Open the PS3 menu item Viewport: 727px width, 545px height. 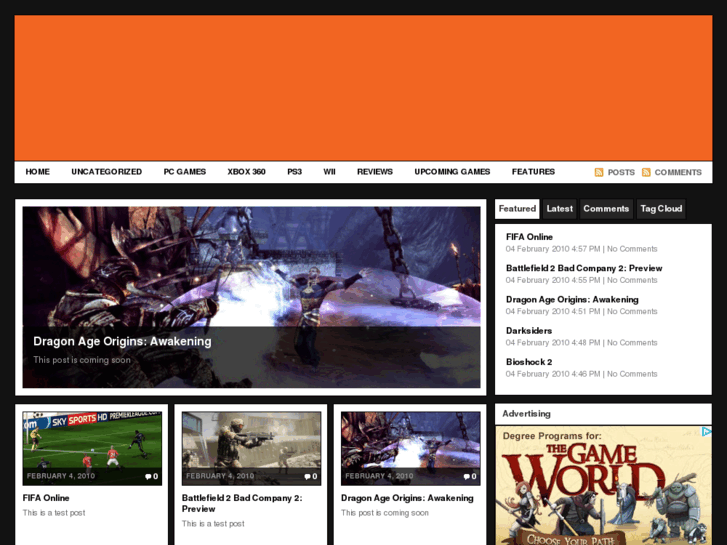pos(294,172)
